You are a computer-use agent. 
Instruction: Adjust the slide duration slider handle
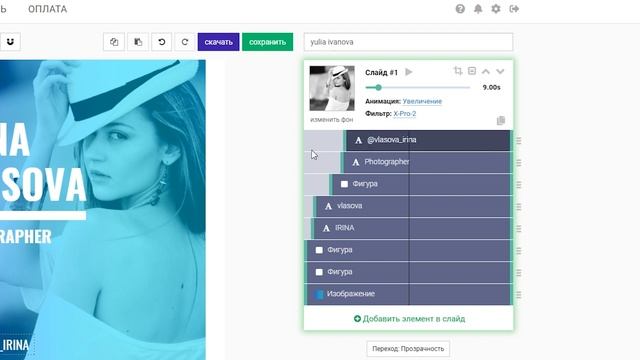[378, 87]
